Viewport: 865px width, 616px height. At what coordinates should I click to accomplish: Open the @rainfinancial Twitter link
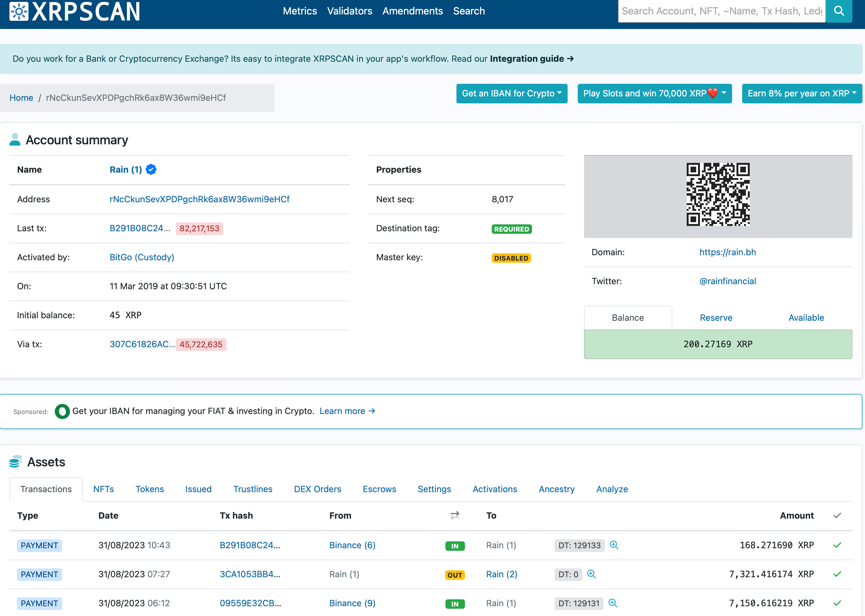pyautogui.click(x=728, y=281)
